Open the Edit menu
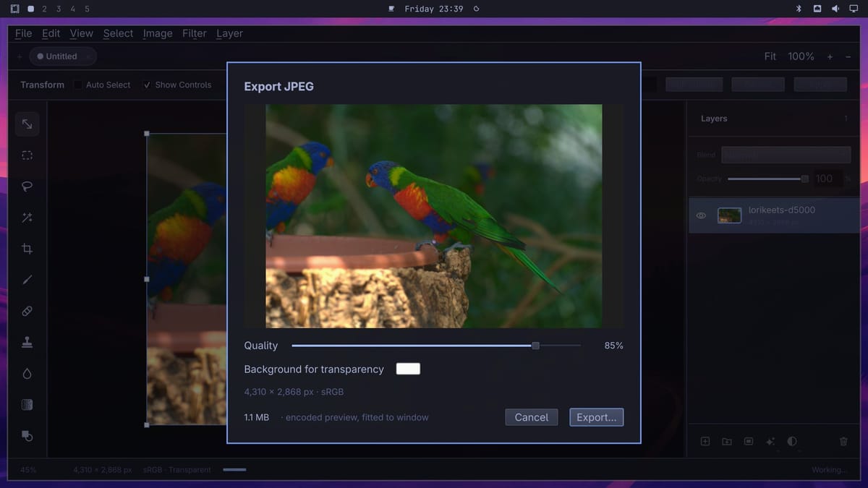Image resolution: width=868 pixels, height=488 pixels. point(51,33)
